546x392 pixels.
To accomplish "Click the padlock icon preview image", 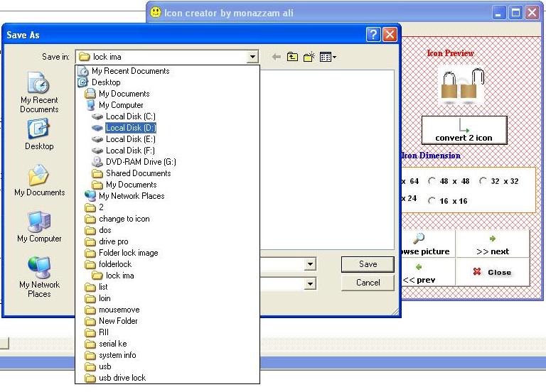I will click(x=463, y=87).
